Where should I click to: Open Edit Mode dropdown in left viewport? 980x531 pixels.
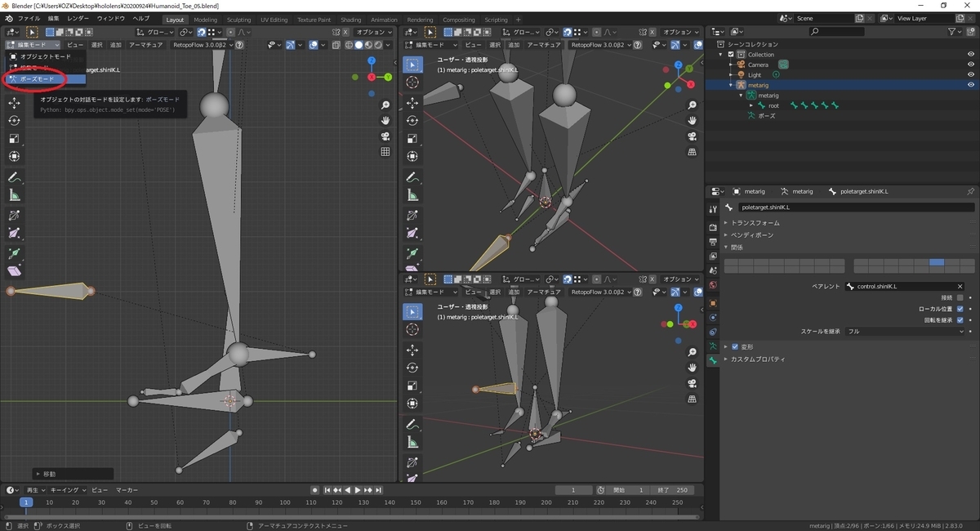[33, 45]
